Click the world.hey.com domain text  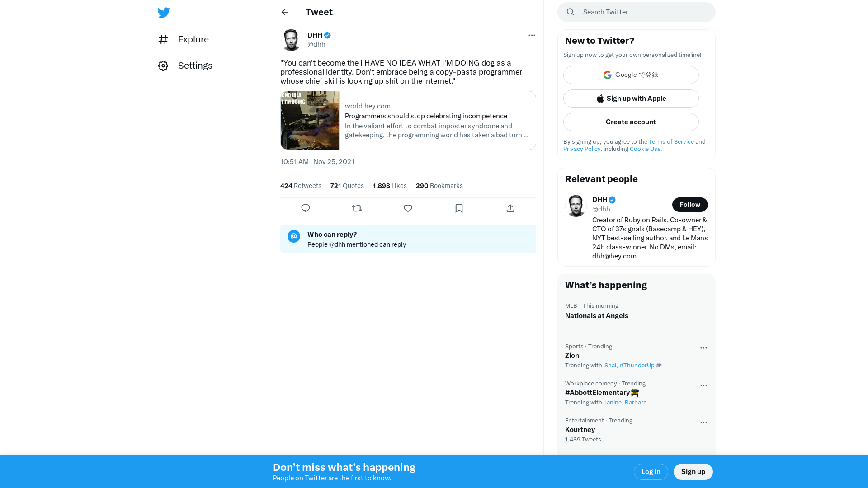(x=368, y=106)
